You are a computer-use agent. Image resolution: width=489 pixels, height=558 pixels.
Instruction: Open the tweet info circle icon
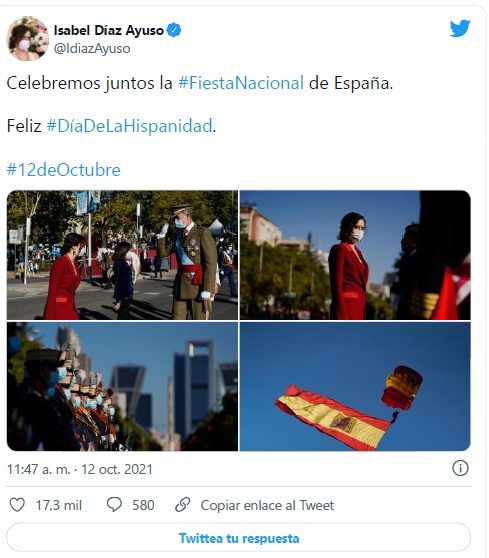point(460,468)
